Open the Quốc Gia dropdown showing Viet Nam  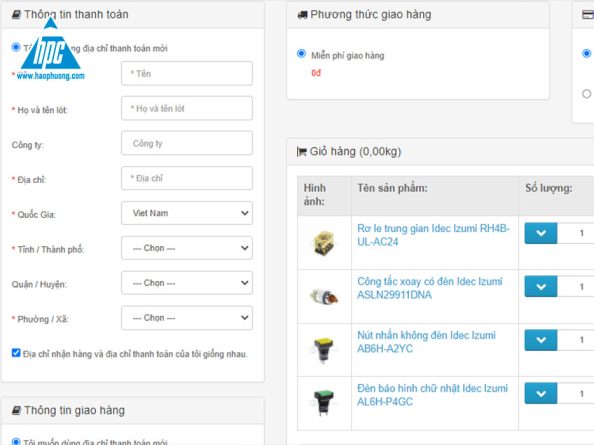187,213
